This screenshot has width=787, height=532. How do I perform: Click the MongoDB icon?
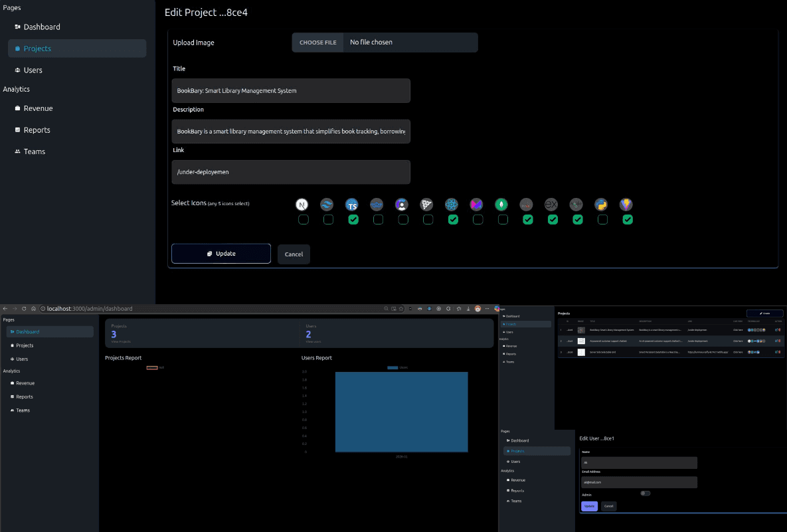coord(503,205)
